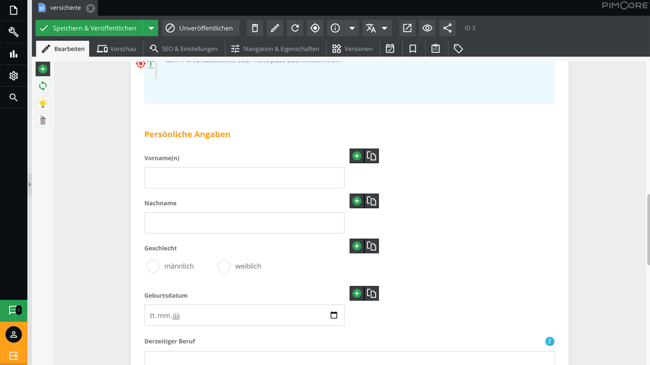Open the translation language dropdown arrow
The width and height of the screenshot is (650, 365).
click(x=385, y=28)
